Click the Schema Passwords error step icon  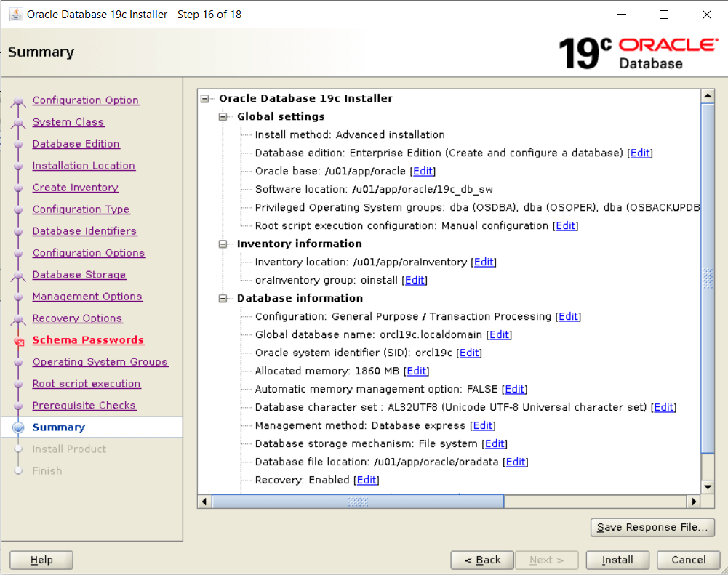19,341
